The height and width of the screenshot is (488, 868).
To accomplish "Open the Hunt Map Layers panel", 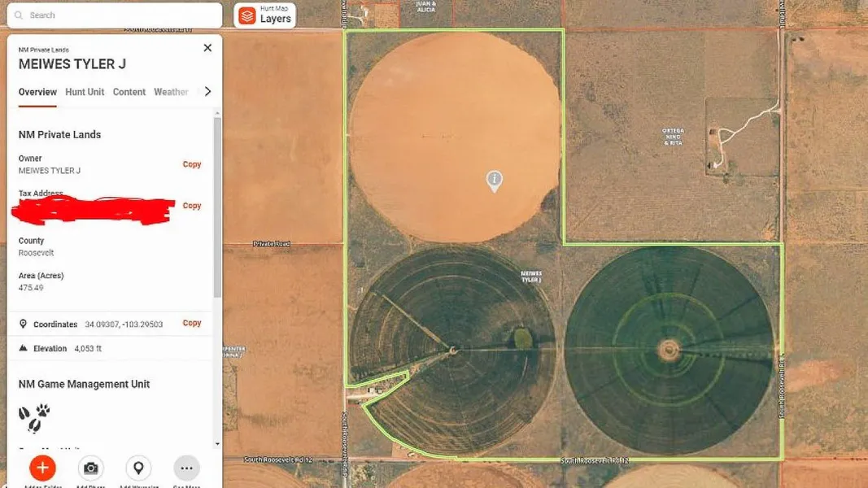I will 264,15.
